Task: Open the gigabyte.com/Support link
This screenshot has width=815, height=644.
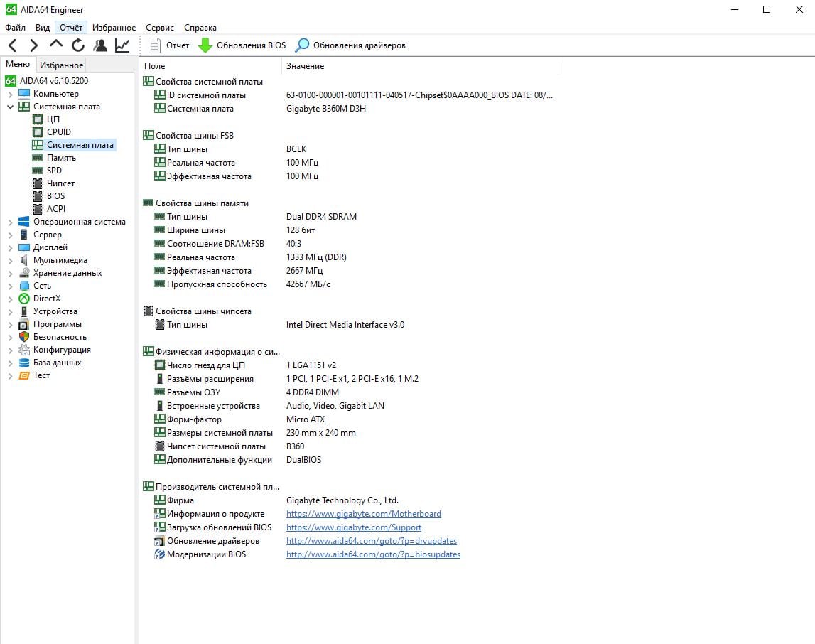Action: pyautogui.click(x=353, y=527)
